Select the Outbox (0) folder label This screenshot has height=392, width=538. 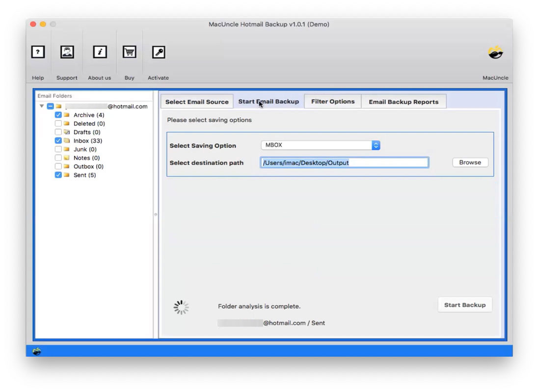pyautogui.click(x=88, y=166)
